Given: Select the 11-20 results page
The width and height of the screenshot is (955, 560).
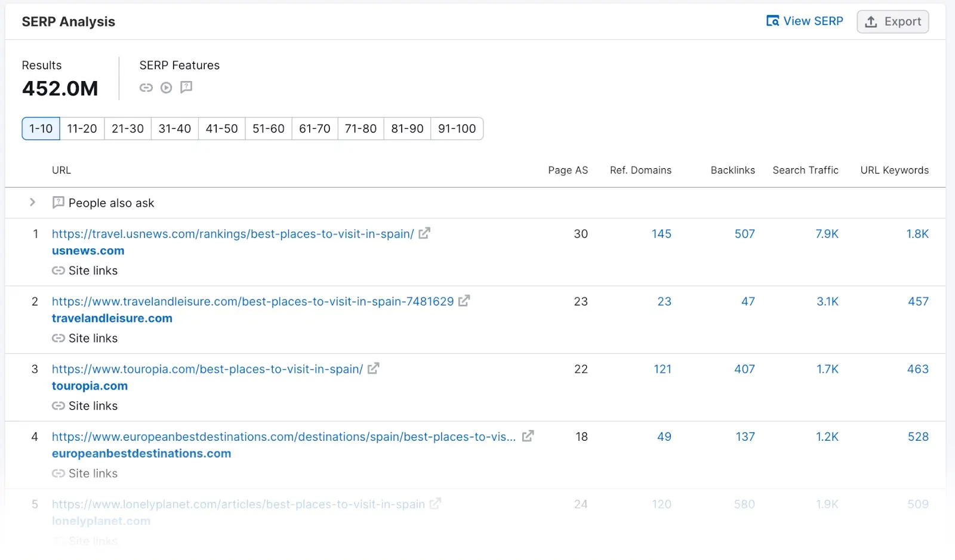Looking at the screenshot, I should pos(82,128).
